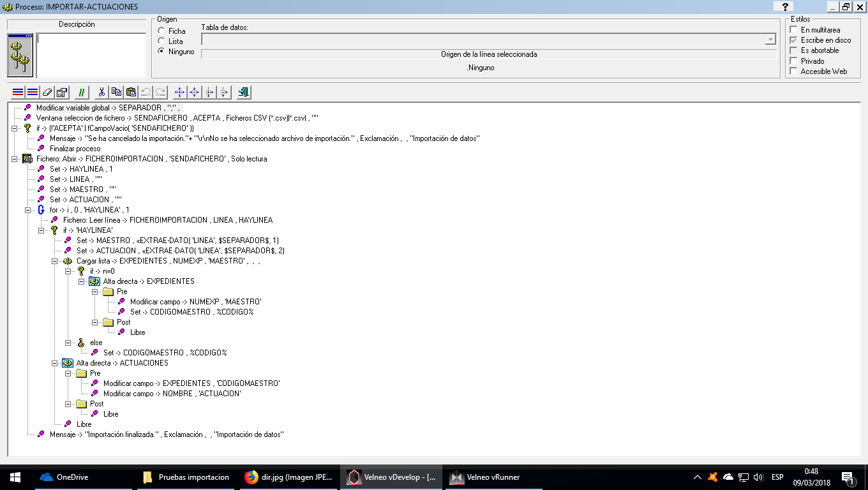The height and width of the screenshot is (490, 868).
Task: Show hidden tray icons chevron
Action: pos(697,477)
